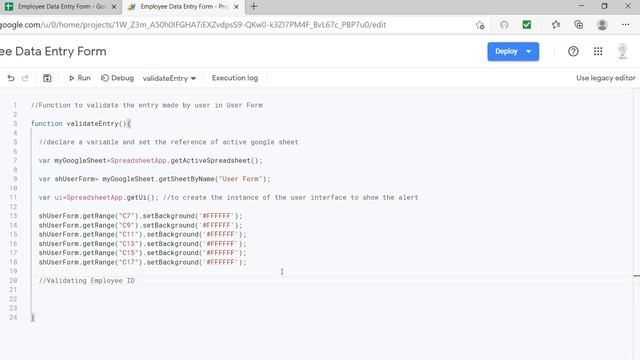Click the green checkmark extension icon

pyautogui.click(x=527, y=25)
